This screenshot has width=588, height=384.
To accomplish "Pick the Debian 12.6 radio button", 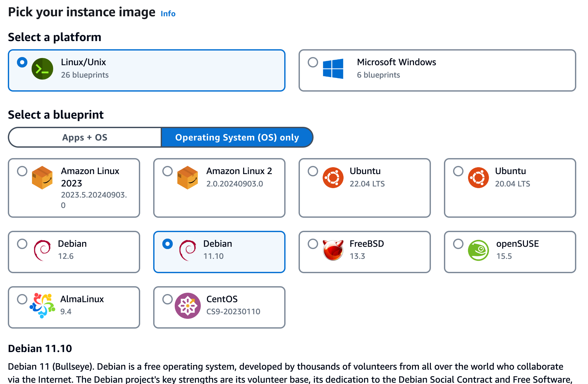I will coord(22,244).
